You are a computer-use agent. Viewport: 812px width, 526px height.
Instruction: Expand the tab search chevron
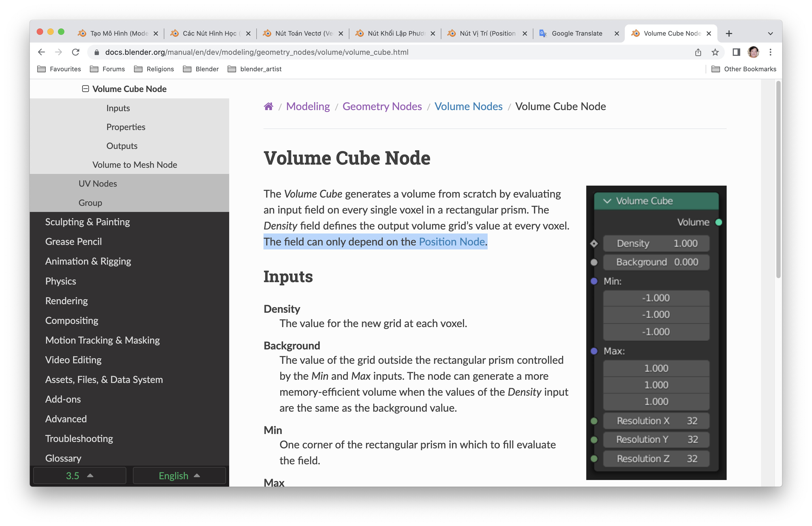[x=770, y=34]
